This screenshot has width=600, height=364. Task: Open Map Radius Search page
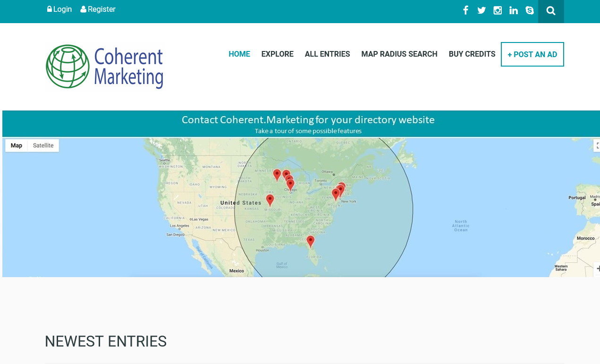[x=399, y=54]
